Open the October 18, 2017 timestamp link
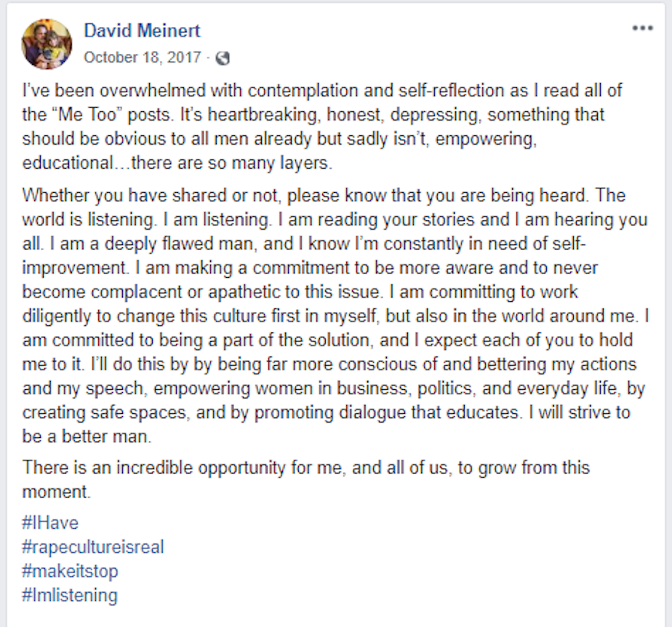This screenshot has width=672, height=627. 143,57
